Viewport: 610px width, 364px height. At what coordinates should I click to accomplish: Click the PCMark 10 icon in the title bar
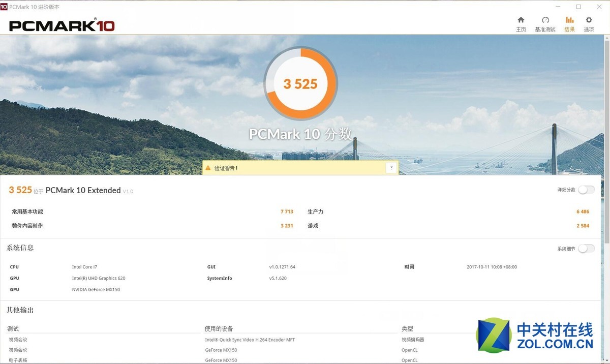coord(5,7)
